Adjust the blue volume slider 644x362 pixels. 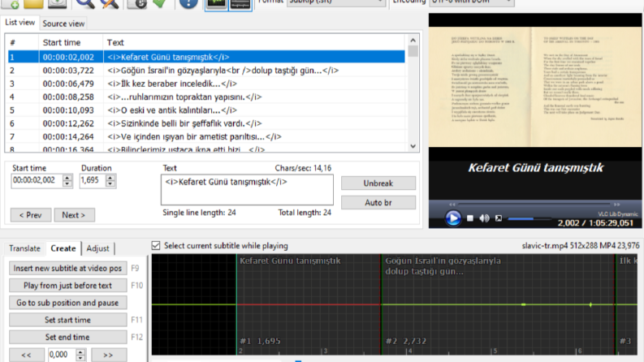click(529, 219)
